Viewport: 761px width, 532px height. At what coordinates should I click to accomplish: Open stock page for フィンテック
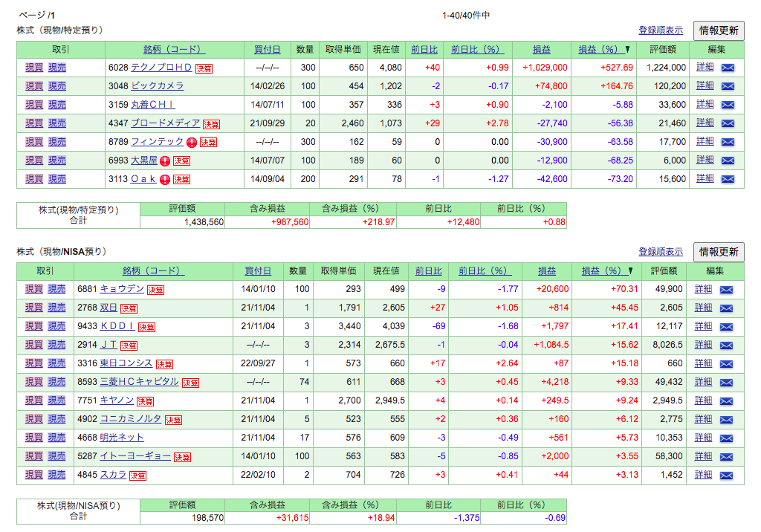click(x=158, y=141)
